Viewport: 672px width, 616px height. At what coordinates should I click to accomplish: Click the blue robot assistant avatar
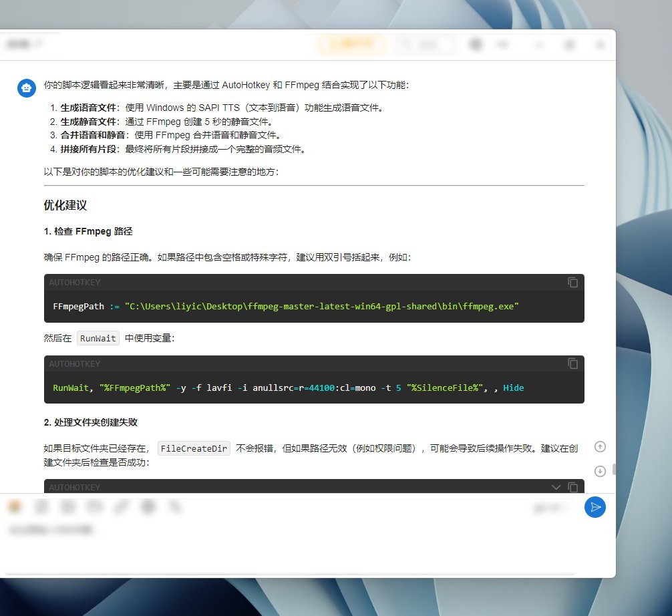(27, 88)
